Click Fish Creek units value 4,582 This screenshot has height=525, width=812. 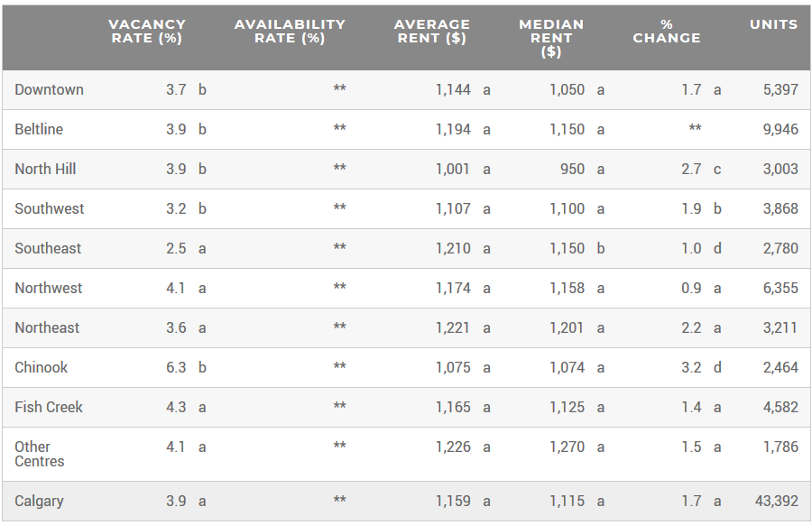click(780, 407)
